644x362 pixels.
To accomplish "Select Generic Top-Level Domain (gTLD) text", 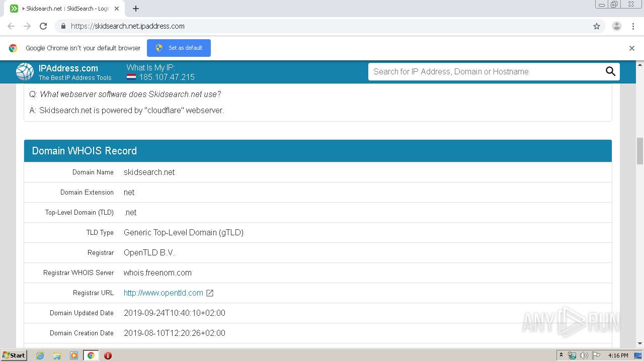I will pyautogui.click(x=184, y=232).
